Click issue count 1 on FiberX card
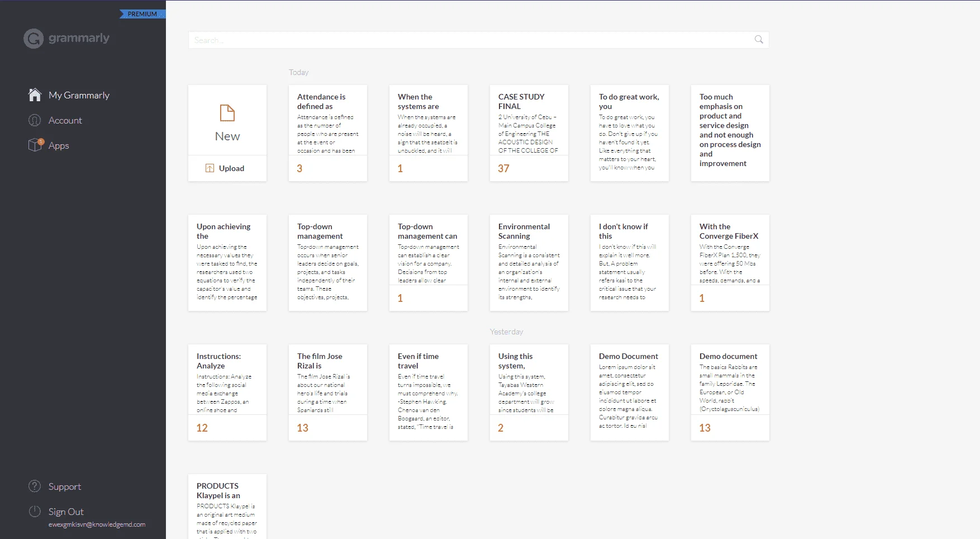The image size is (980, 539). pyautogui.click(x=702, y=298)
